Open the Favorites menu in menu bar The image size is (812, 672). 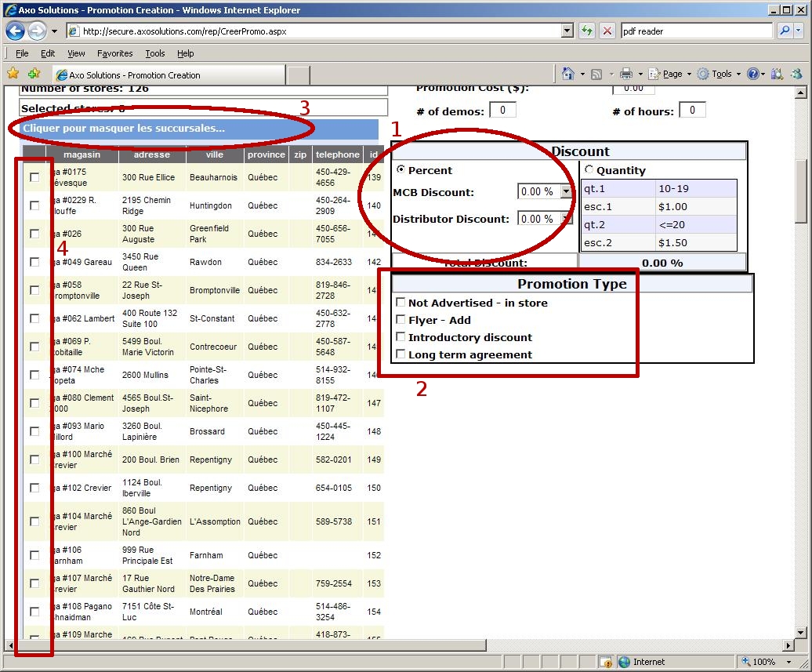[x=115, y=53]
